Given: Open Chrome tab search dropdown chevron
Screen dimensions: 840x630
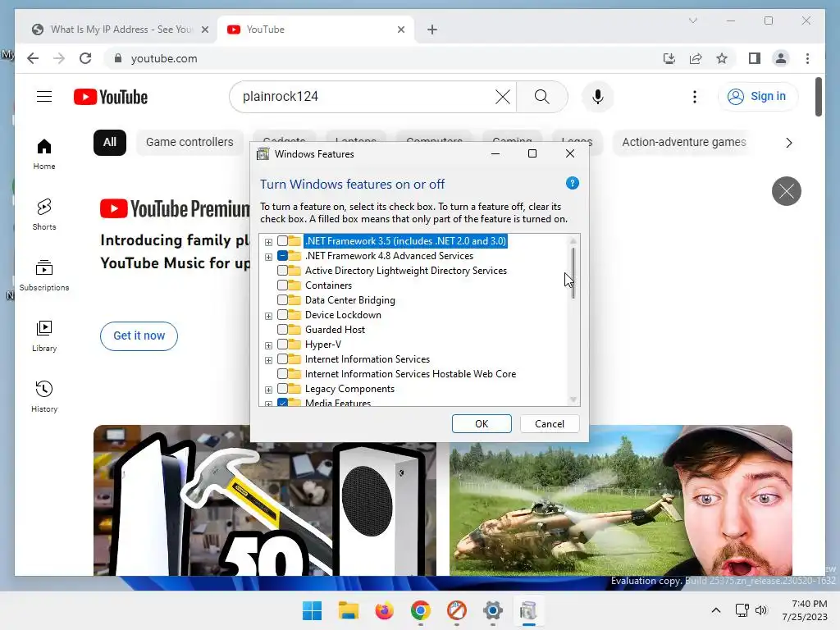Looking at the screenshot, I should point(692,21).
